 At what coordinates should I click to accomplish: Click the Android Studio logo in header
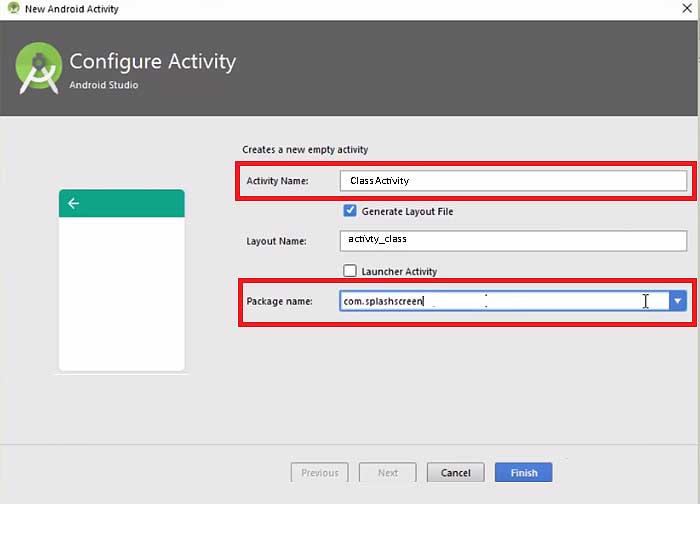point(38,68)
